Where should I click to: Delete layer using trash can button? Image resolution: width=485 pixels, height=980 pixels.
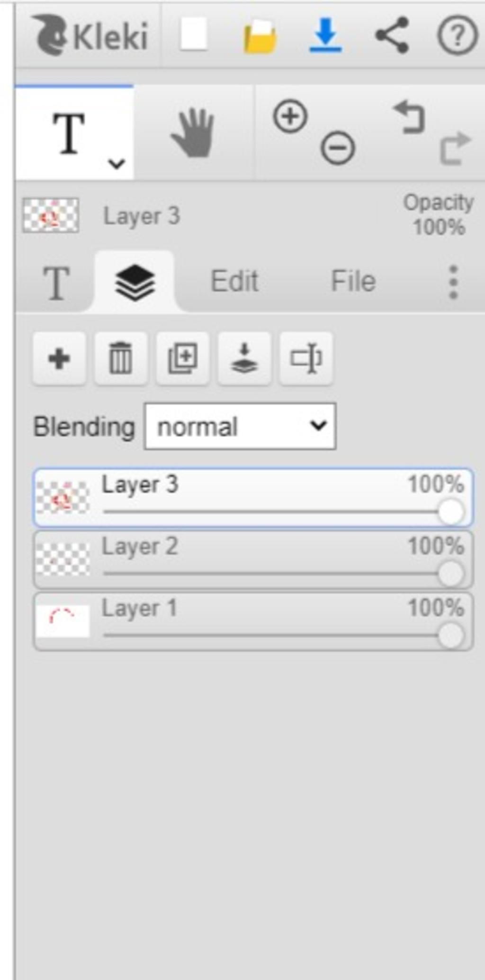(121, 358)
